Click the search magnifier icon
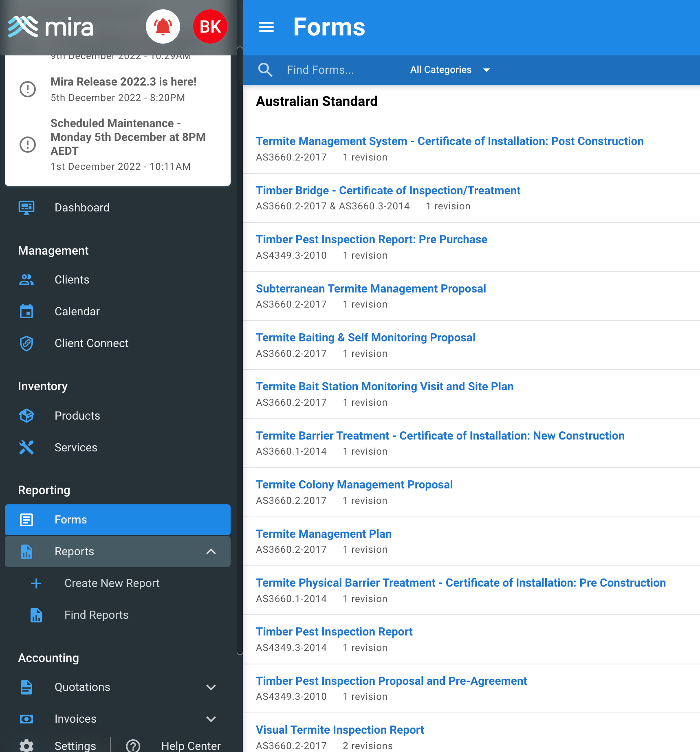Screen dimensions: 700x752 265,70
